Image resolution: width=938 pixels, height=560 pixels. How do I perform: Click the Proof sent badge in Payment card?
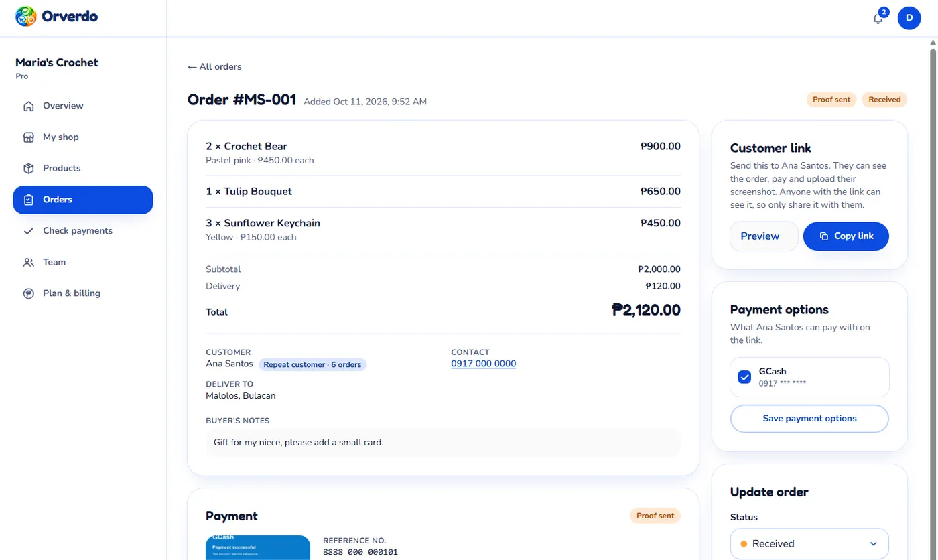coord(655,516)
